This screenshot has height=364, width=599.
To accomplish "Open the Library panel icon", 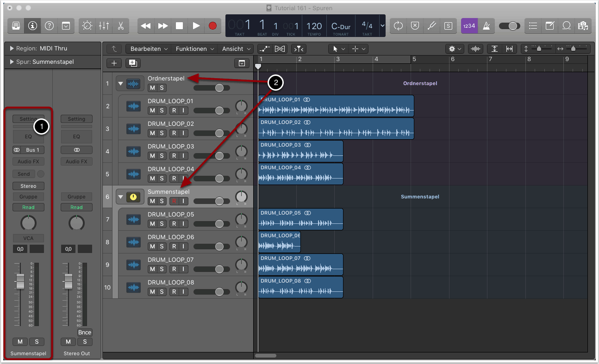I will click(16, 26).
